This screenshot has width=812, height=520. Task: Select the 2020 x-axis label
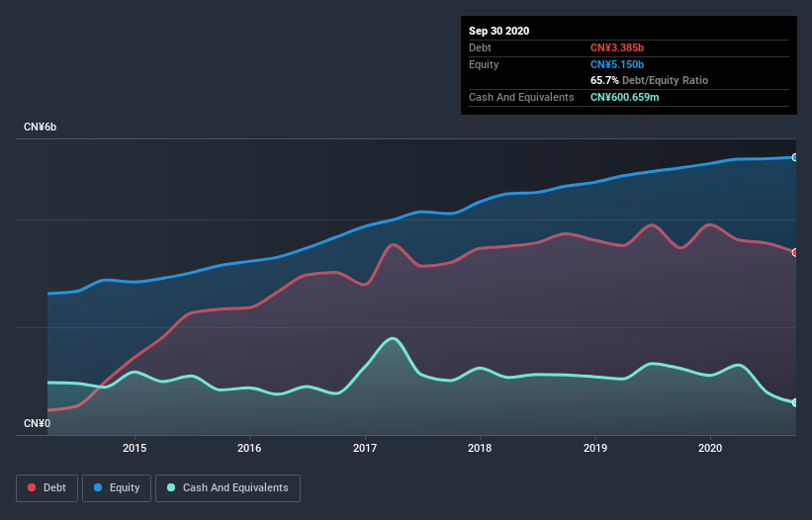[710, 448]
